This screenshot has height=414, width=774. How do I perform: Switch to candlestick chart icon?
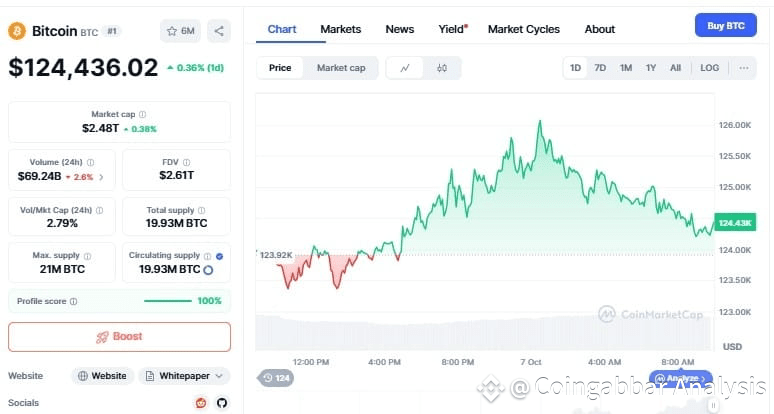(441, 68)
